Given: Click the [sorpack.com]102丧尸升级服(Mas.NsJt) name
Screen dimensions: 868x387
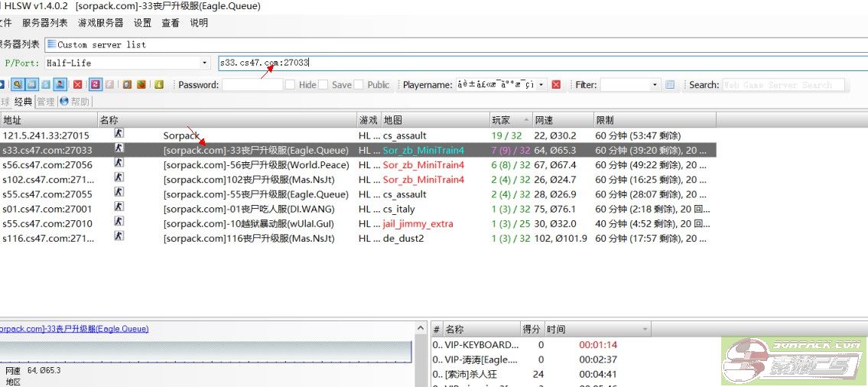Looking at the screenshot, I should [x=249, y=180].
